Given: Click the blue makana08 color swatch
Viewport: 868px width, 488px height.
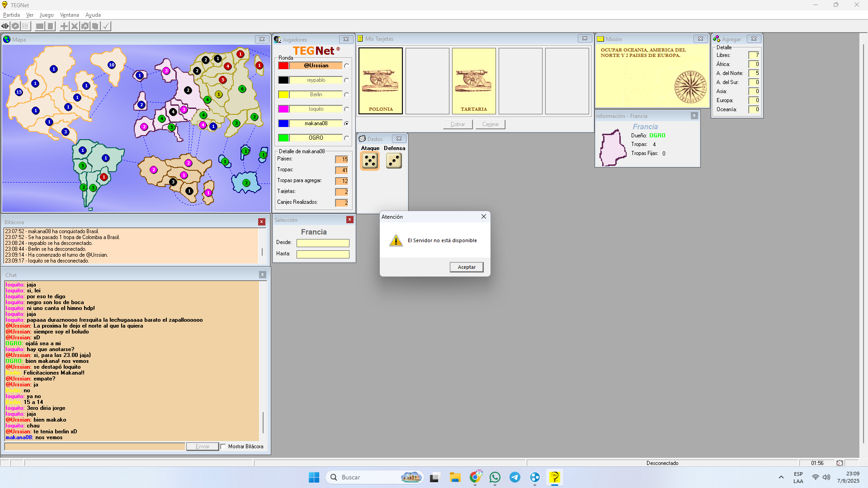Looking at the screenshot, I should pyautogui.click(x=283, y=123).
